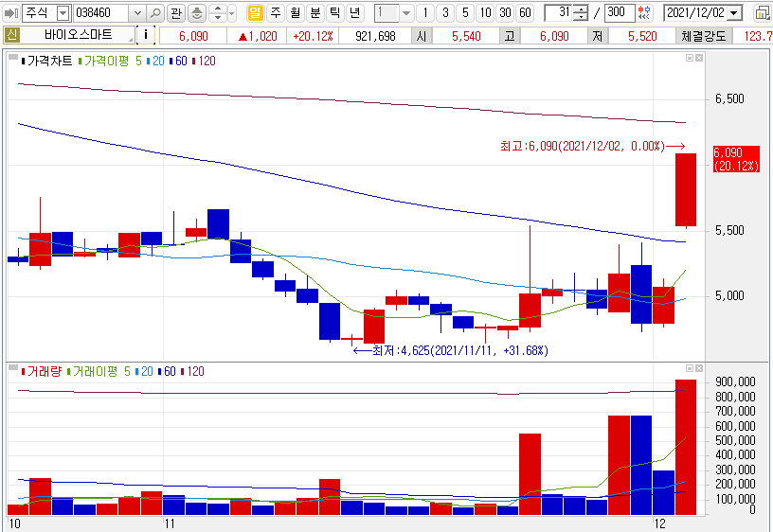Choose the 5 interval preset button

(465, 13)
